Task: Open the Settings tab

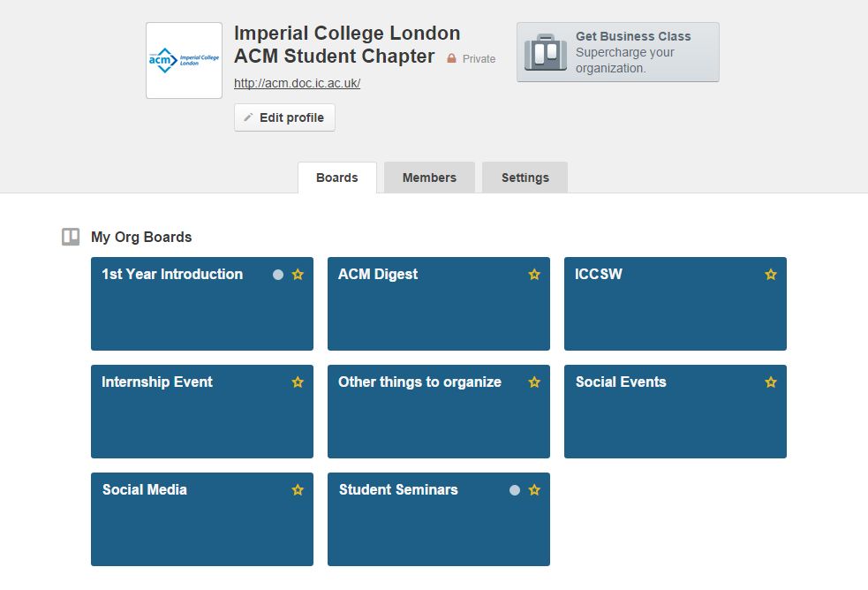Action: [x=525, y=178]
